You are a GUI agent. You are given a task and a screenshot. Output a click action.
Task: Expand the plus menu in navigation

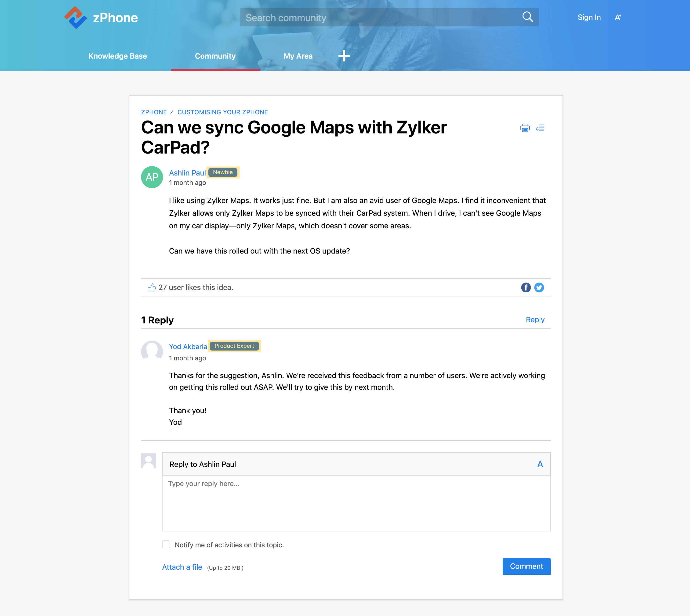click(344, 56)
